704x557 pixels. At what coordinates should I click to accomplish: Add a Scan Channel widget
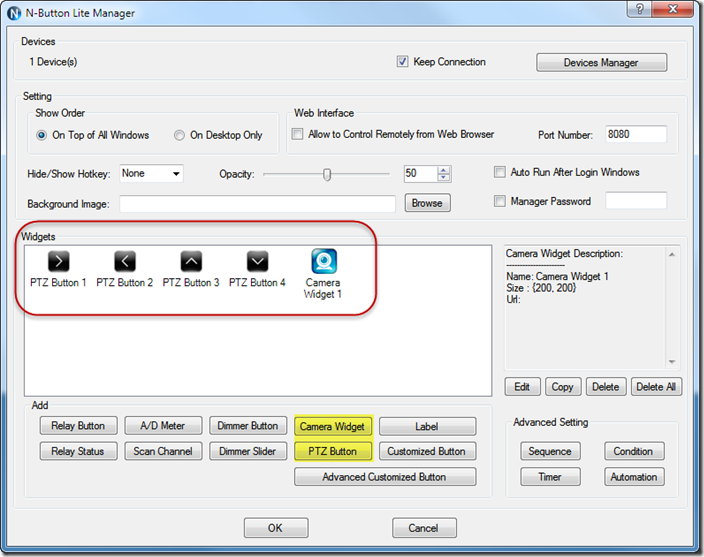point(163,452)
